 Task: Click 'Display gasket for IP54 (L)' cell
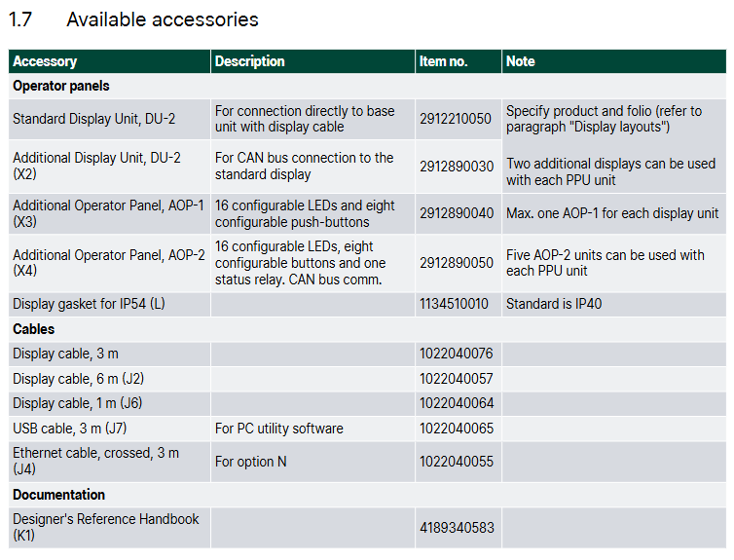[x=89, y=304]
